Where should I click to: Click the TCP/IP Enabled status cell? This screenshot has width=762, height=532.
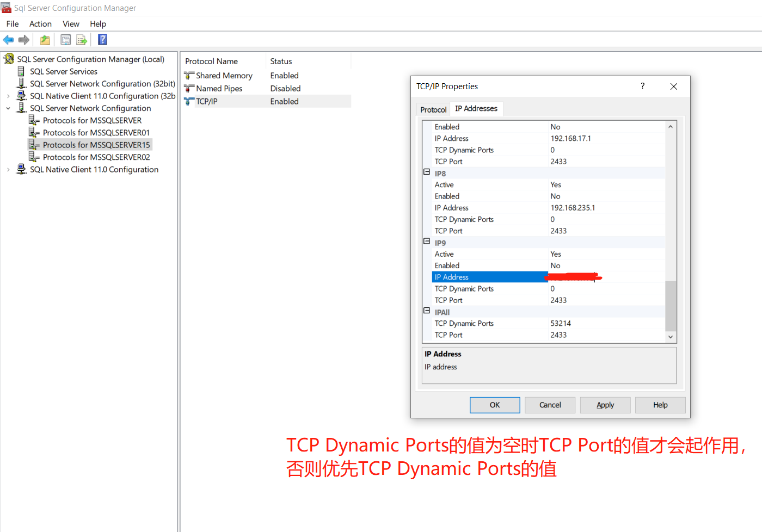point(284,101)
